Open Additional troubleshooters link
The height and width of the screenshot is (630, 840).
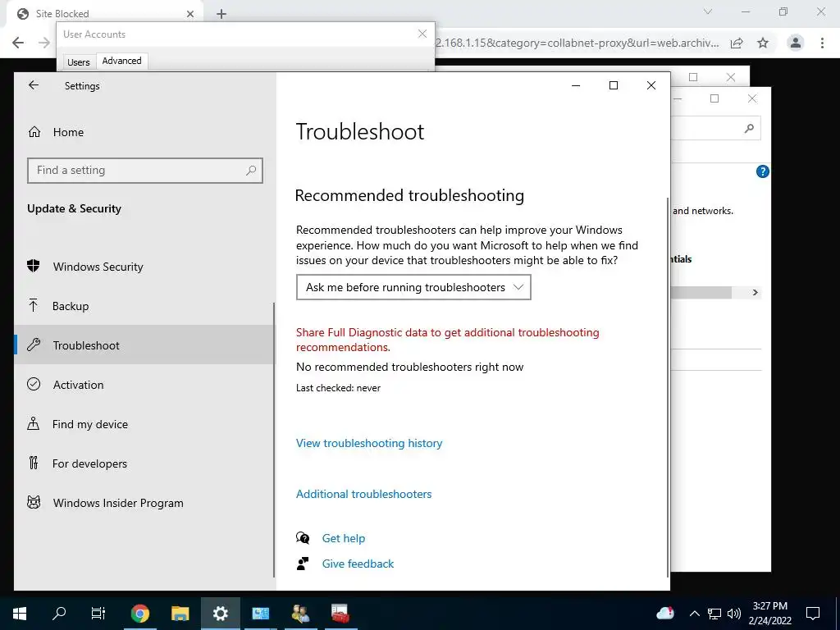click(x=363, y=494)
